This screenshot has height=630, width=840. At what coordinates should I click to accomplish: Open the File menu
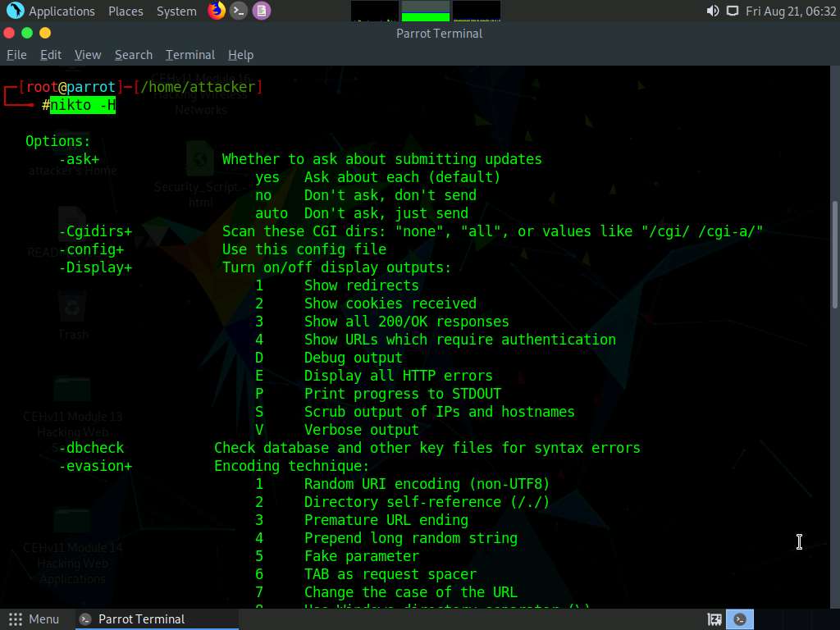tap(16, 55)
